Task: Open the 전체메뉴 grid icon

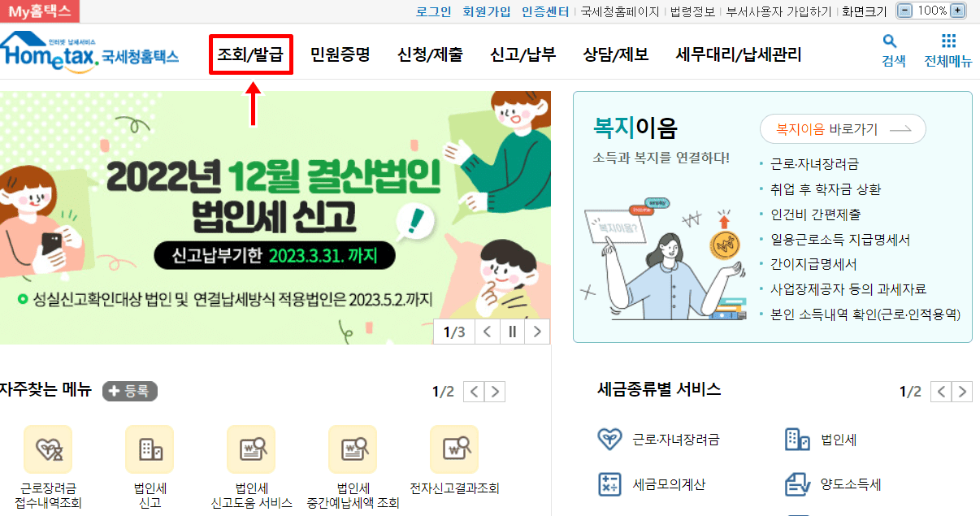Action: 948,41
